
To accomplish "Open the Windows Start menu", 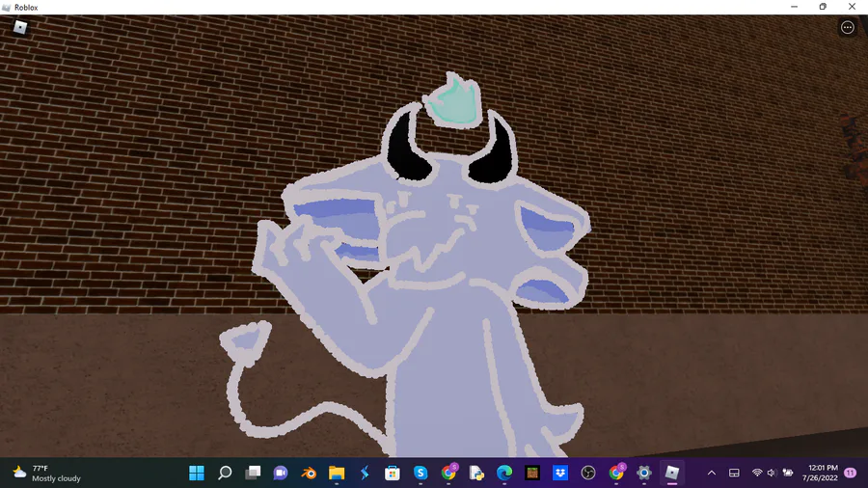I will tap(197, 474).
